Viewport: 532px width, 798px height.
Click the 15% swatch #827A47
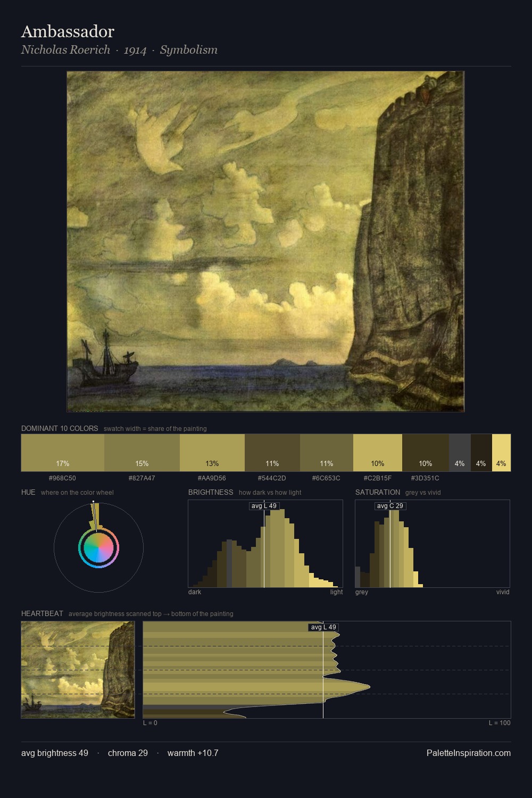[142, 453]
